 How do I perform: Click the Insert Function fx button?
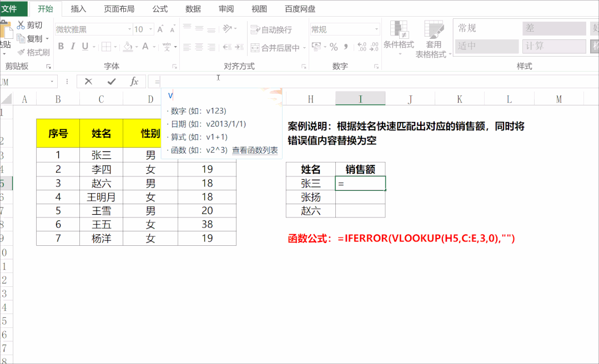click(134, 82)
